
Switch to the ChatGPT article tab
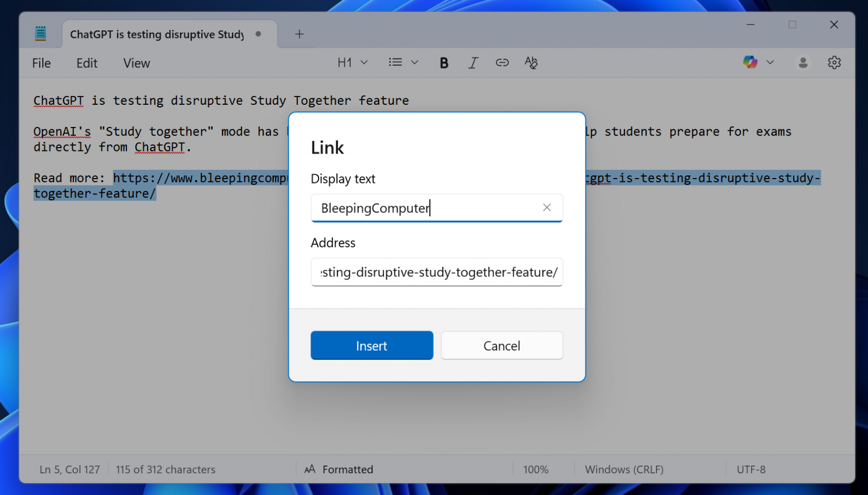pyautogui.click(x=157, y=34)
